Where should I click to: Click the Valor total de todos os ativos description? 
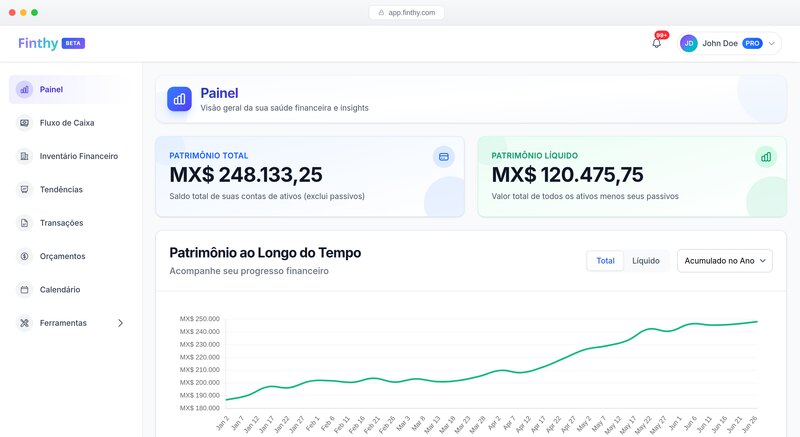point(585,196)
